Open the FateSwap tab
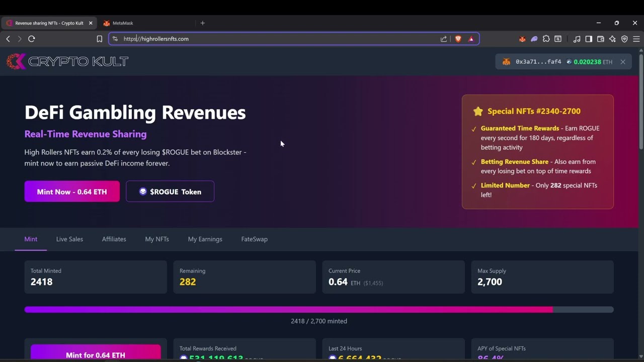644x362 pixels. pos(255,239)
